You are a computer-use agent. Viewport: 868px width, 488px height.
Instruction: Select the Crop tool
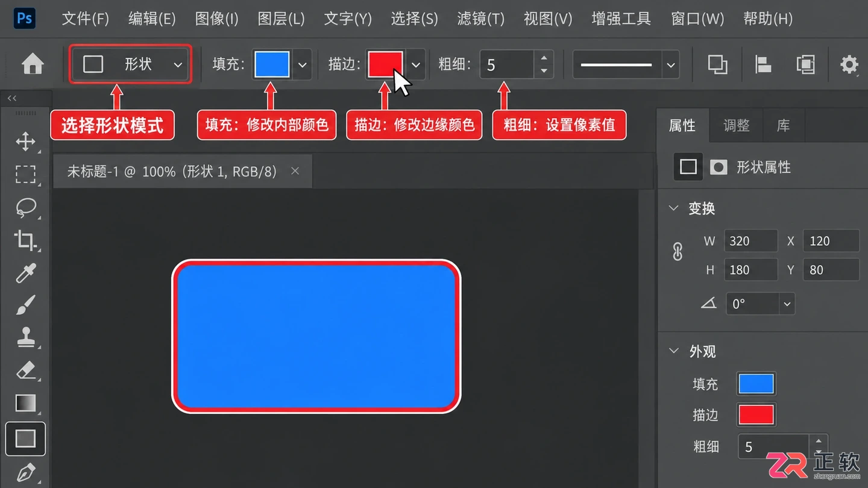tap(25, 240)
